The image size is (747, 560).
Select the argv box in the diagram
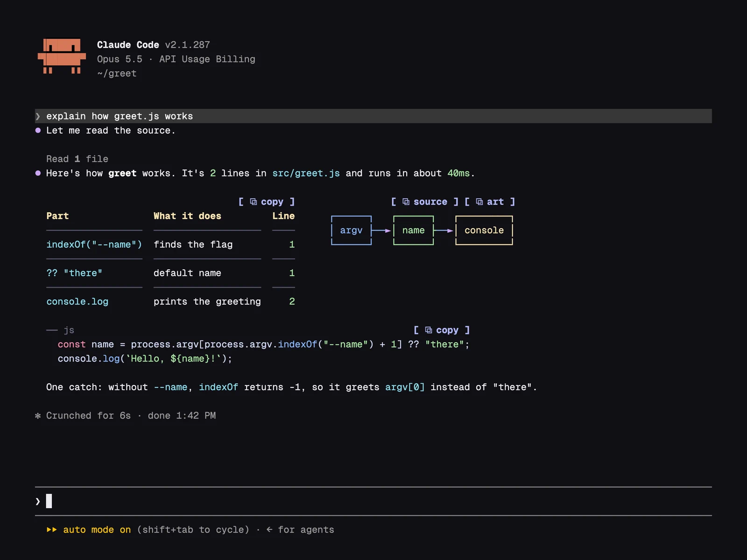[351, 230]
